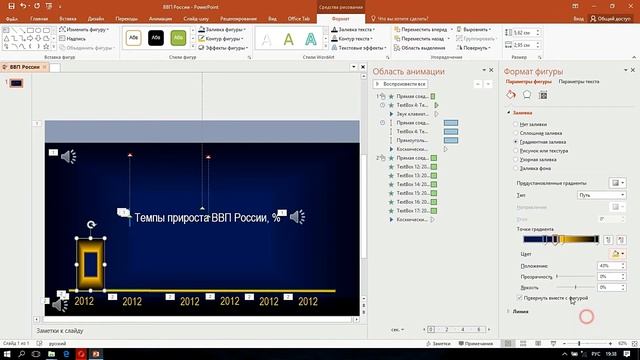Open Заливка текста dropdown
Image resolution: width=640 pixels, height=360 pixels.
pyautogui.click(x=353, y=29)
